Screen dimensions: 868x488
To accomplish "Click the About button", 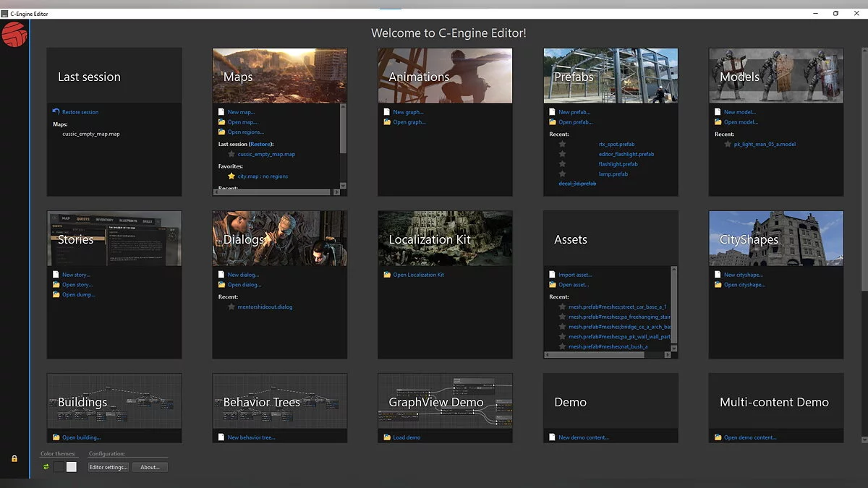I will click(150, 467).
